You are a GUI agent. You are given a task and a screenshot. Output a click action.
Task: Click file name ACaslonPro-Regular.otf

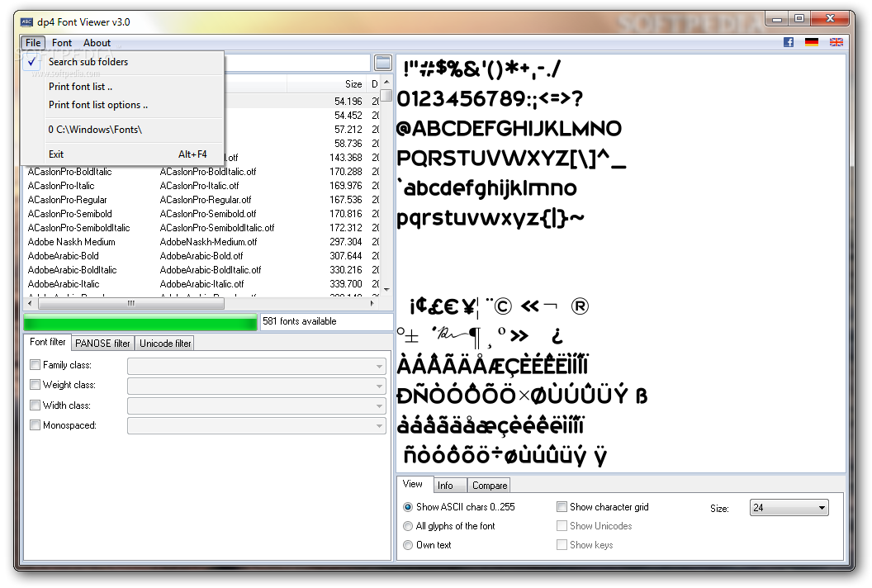(x=206, y=200)
